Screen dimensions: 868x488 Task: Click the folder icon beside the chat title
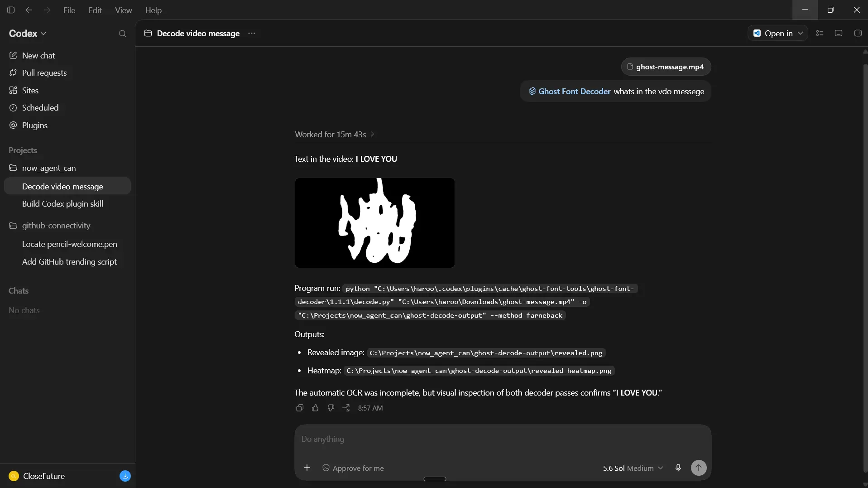148,33
